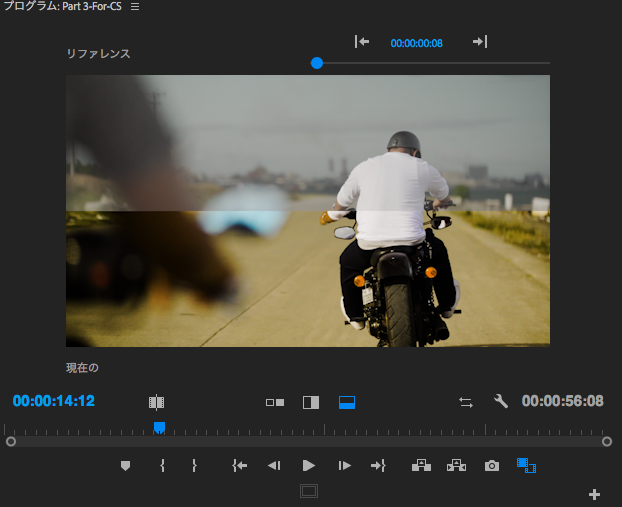The width and height of the screenshot is (622, 507).
Task: Export frame with the camera icon
Action: pos(491,466)
